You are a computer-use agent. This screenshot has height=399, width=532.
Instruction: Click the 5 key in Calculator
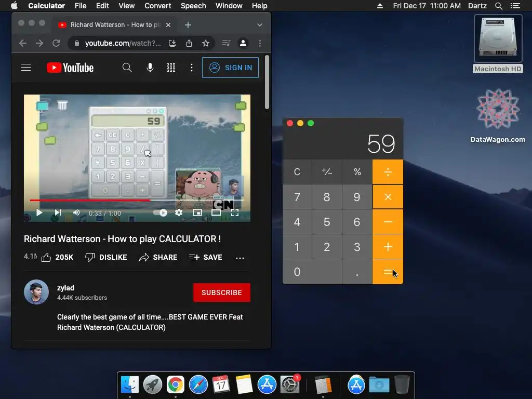point(327,222)
